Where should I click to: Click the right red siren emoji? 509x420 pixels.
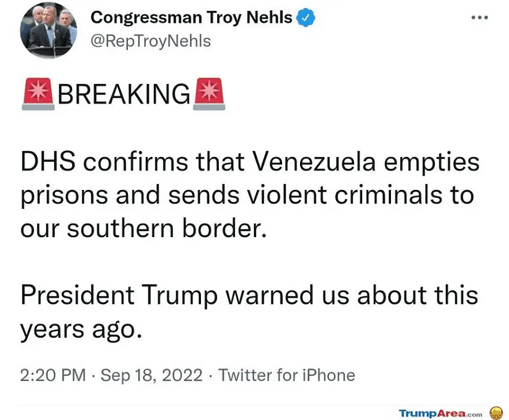210,94
